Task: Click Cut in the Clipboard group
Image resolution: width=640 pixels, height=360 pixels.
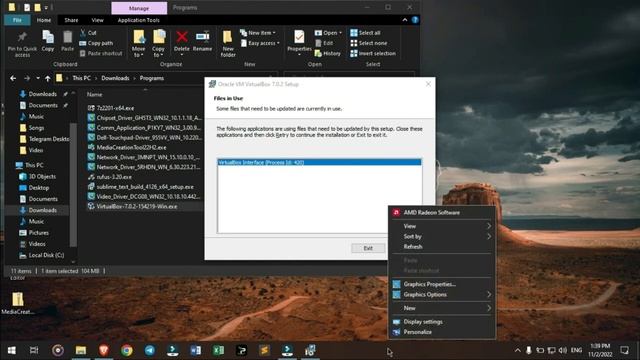Action: click(88, 33)
